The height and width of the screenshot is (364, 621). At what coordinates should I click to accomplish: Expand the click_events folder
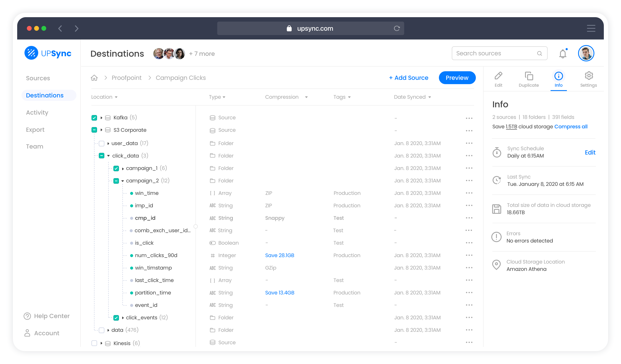[x=123, y=318]
